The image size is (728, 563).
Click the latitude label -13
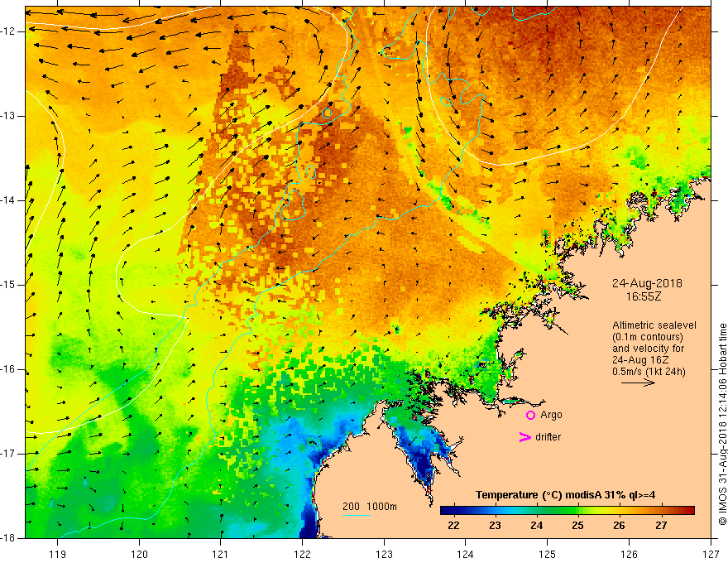(8, 116)
